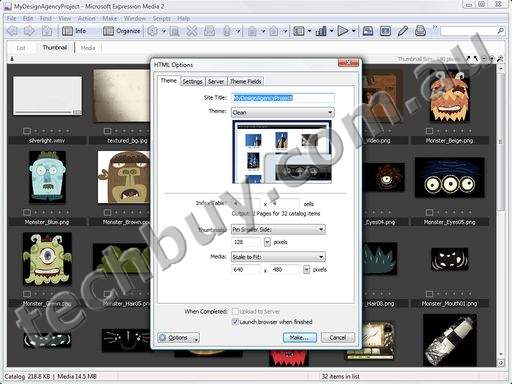Open the bar chart icon dropdown arrow
This screenshot has height=384, width=512.
(x=332, y=31)
